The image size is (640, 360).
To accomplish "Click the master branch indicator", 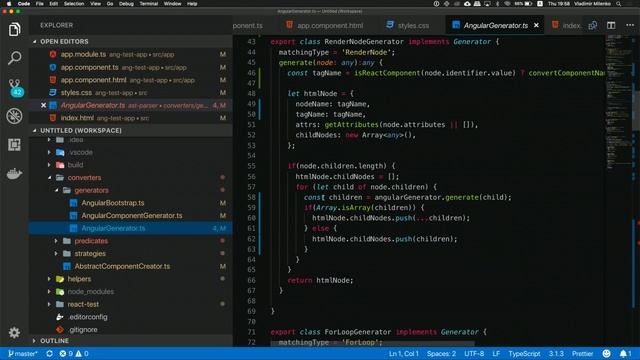I will pos(22,353).
